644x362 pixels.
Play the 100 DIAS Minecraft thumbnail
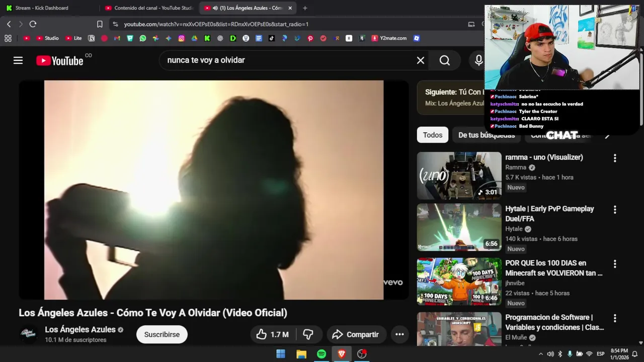(x=459, y=282)
